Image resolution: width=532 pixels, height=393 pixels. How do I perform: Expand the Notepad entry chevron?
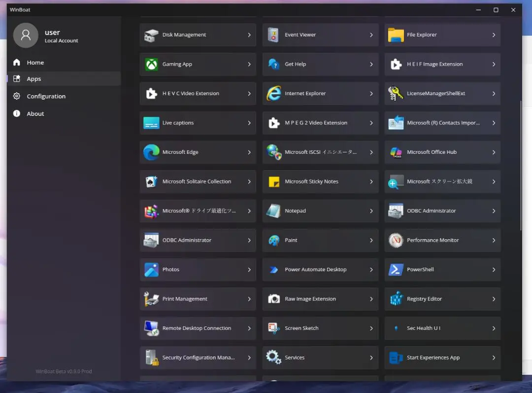(371, 211)
